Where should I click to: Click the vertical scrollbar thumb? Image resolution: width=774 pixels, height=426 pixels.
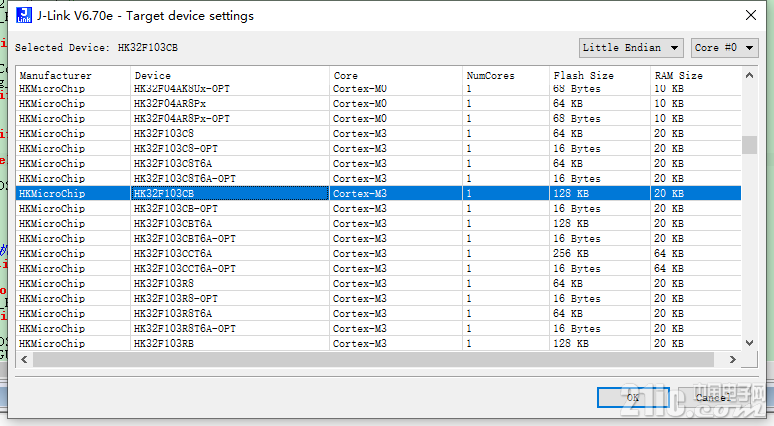749,145
